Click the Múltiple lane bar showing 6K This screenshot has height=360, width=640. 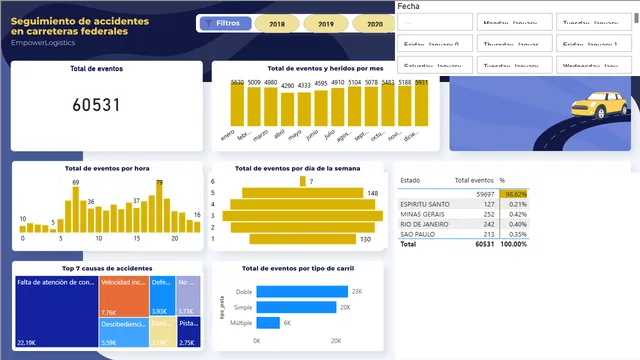(x=268, y=323)
